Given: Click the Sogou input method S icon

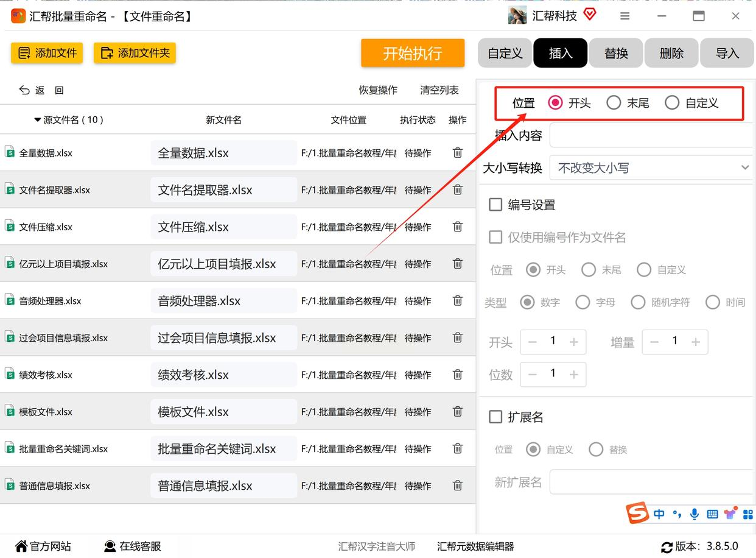Looking at the screenshot, I should tap(638, 514).
